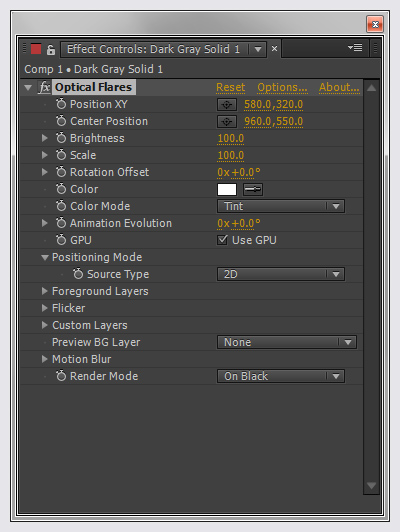Viewport: 400px width, 532px height.
Task: Click the Render Mode stopwatch icon
Action: point(61,376)
